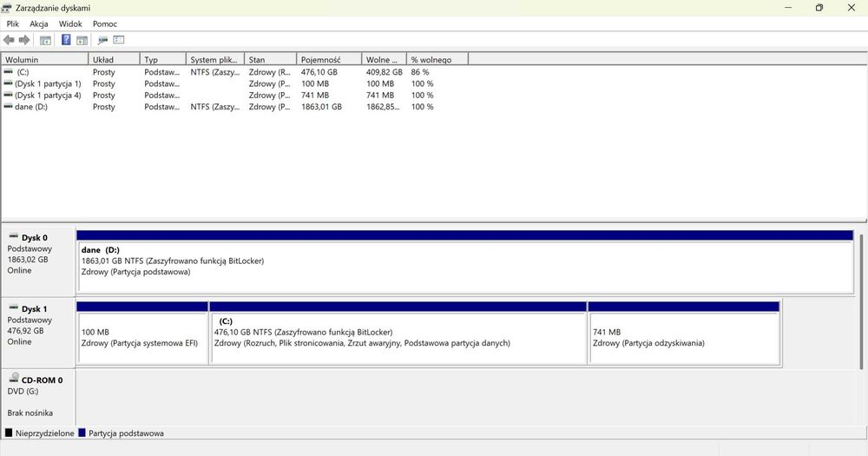Sort by the Pojemność column header
Screen dimensions: 868x456
coord(329,59)
